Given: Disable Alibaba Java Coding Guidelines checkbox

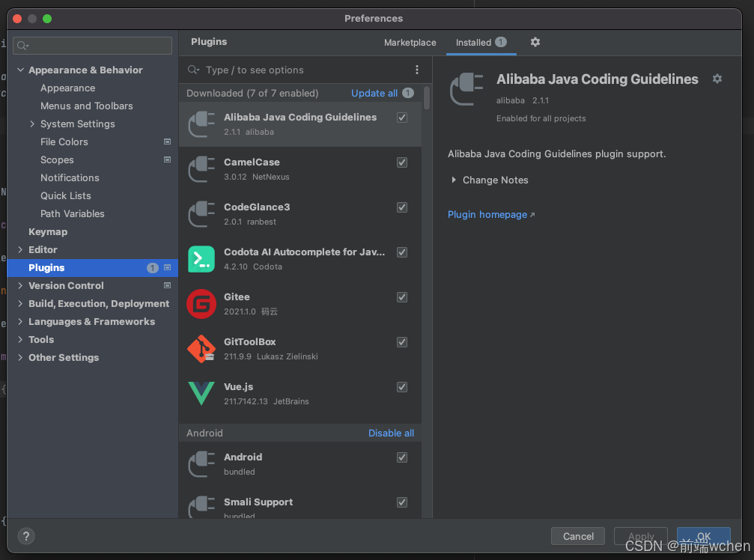Looking at the screenshot, I should [x=402, y=118].
